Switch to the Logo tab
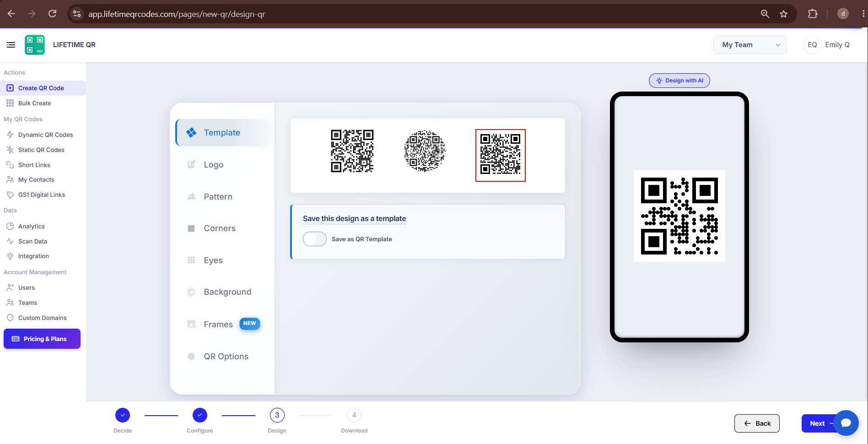The image size is (868, 444). click(x=223, y=164)
